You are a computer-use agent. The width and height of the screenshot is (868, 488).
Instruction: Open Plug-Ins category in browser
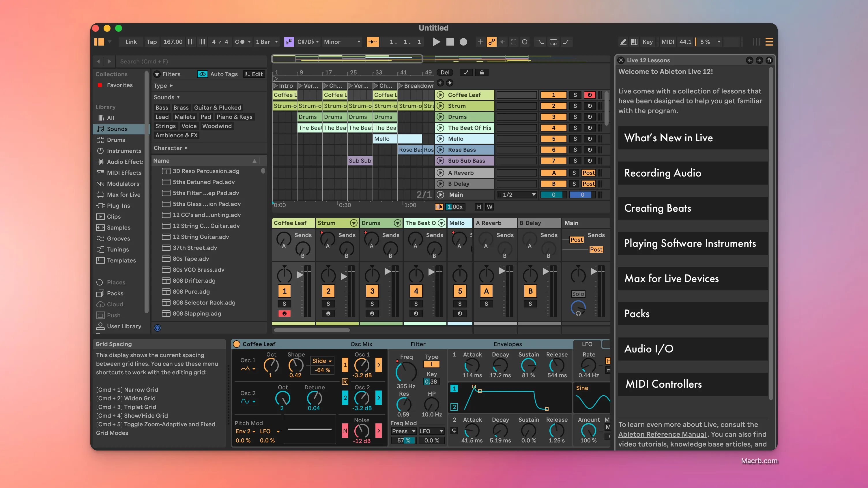(x=119, y=206)
